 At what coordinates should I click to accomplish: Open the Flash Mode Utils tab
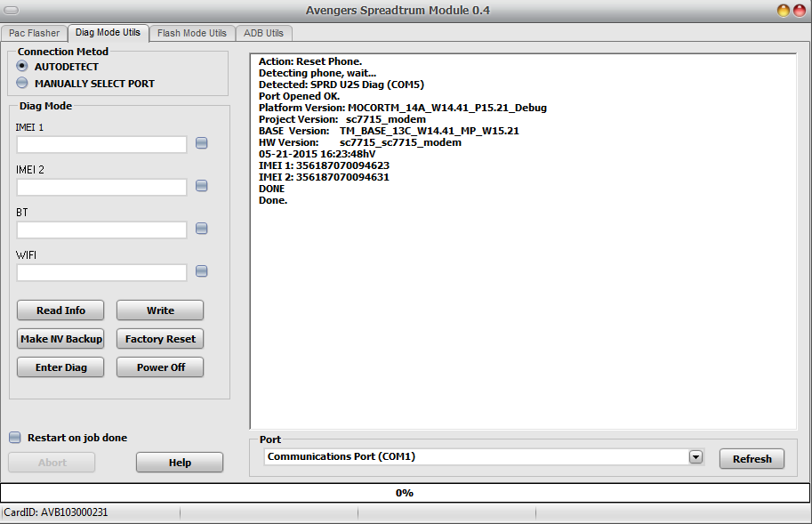pyautogui.click(x=191, y=33)
